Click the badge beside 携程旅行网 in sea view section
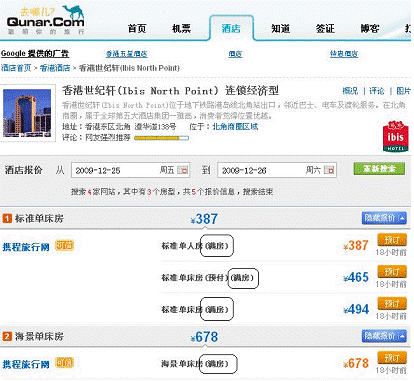The width and height of the screenshot is (414, 381). click(x=64, y=363)
